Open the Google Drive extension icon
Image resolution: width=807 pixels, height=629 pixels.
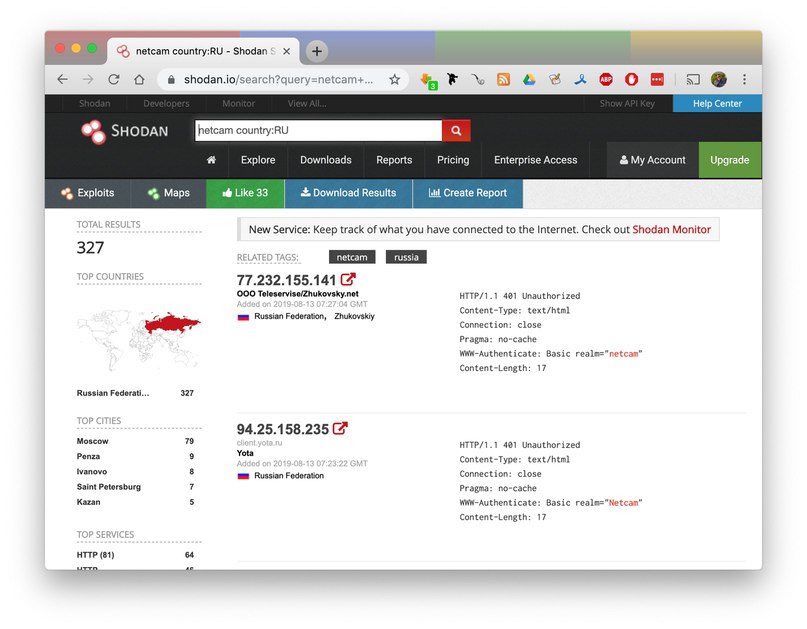[x=529, y=79]
